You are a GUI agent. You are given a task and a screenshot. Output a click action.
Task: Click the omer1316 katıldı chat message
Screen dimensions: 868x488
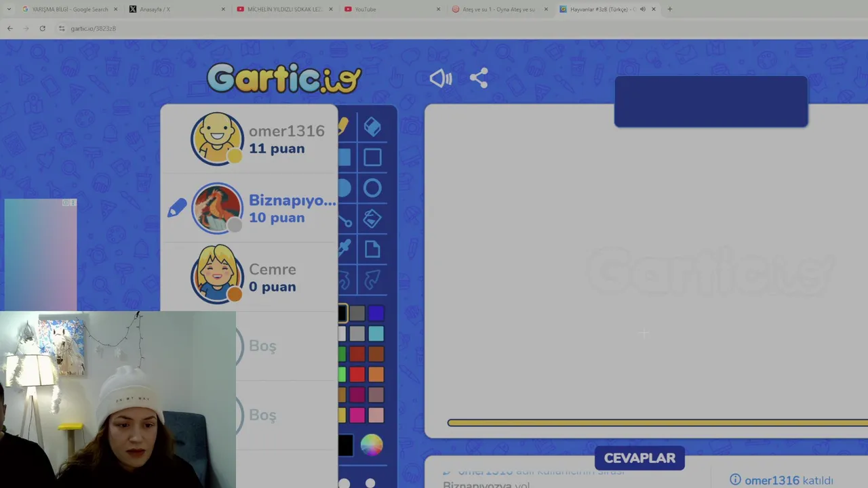(781, 480)
